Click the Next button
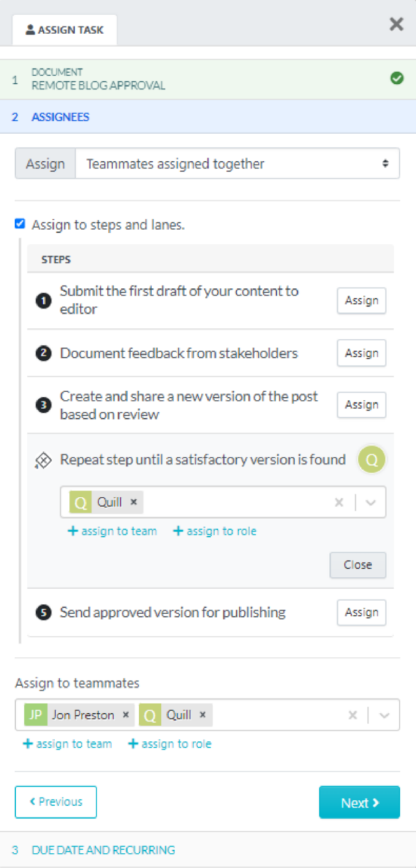The width and height of the screenshot is (416, 868). (x=359, y=802)
